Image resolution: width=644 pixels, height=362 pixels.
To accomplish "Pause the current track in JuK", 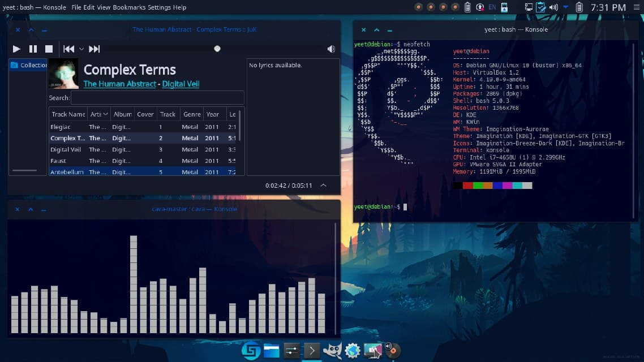I will click(x=33, y=49).
